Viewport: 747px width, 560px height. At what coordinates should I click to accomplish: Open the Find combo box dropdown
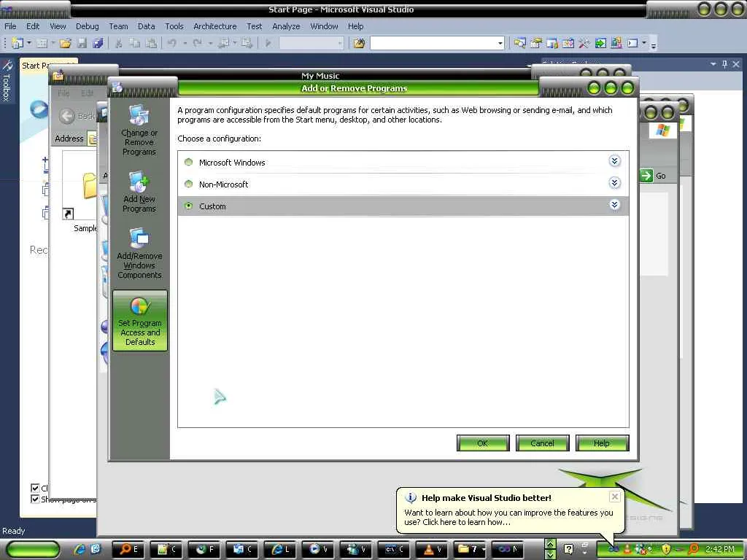[x=500, y=43]
